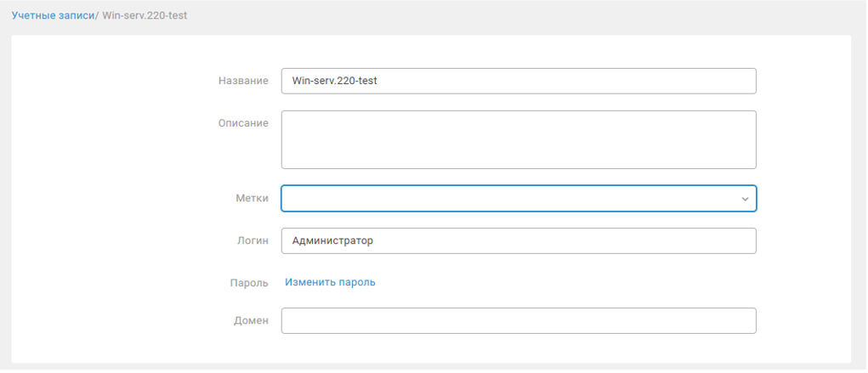Viewport: 868px width, 373px height.
Task: Click the Логин field label
Action: (252, 241)
